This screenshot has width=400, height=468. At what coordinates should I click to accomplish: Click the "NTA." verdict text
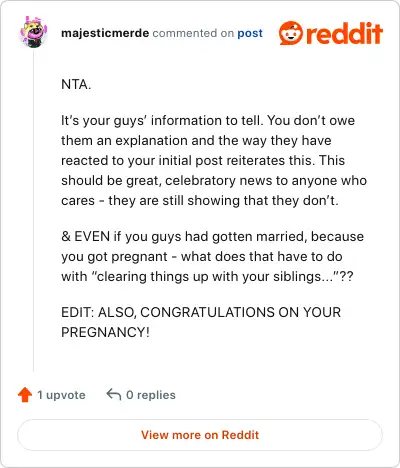(76, 84)
